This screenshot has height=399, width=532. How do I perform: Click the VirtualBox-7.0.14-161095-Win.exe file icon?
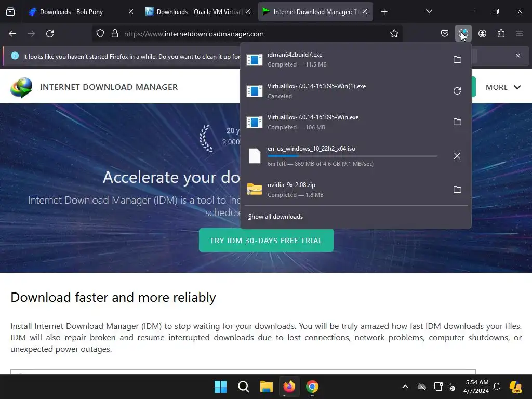click(255, 122)
